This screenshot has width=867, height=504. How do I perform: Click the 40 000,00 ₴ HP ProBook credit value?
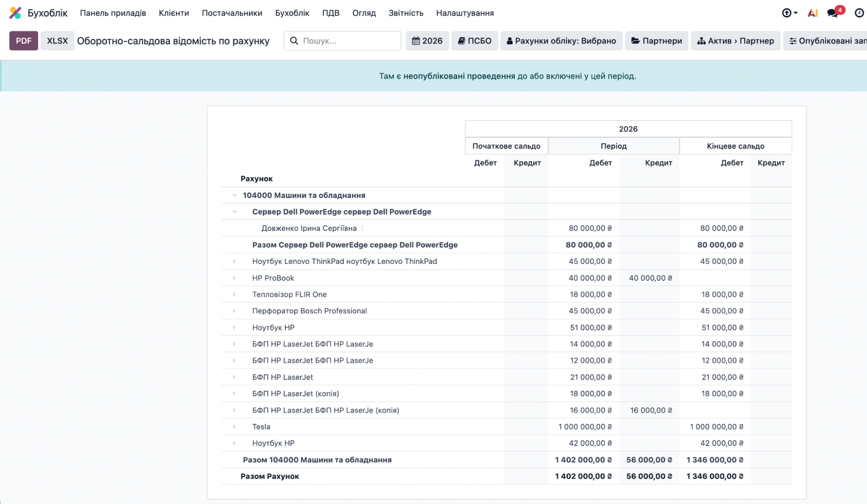(x=650, y=278)
